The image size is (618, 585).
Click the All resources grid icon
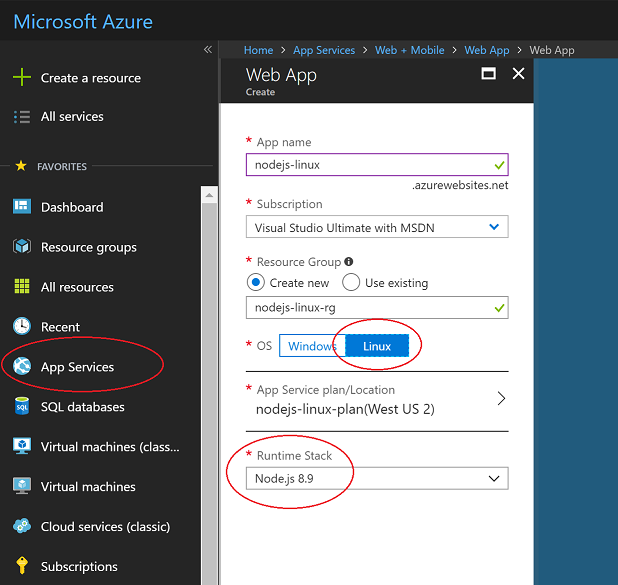click(x=22, y=287)
